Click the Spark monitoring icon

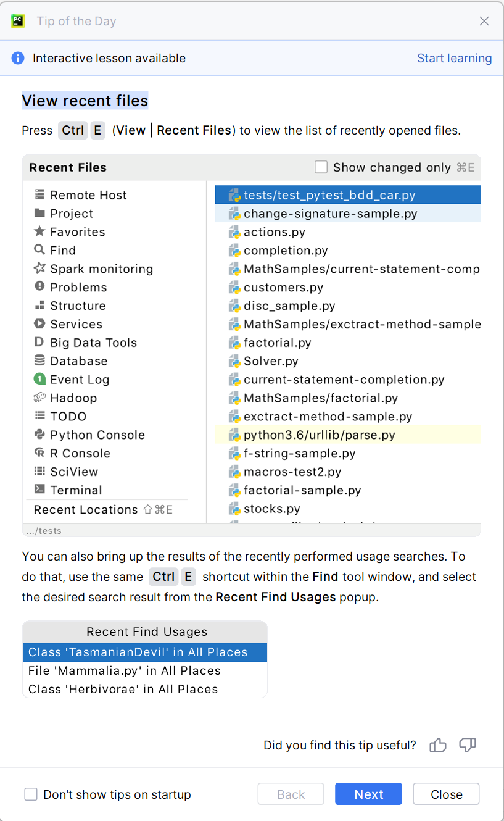click(39, 269)
